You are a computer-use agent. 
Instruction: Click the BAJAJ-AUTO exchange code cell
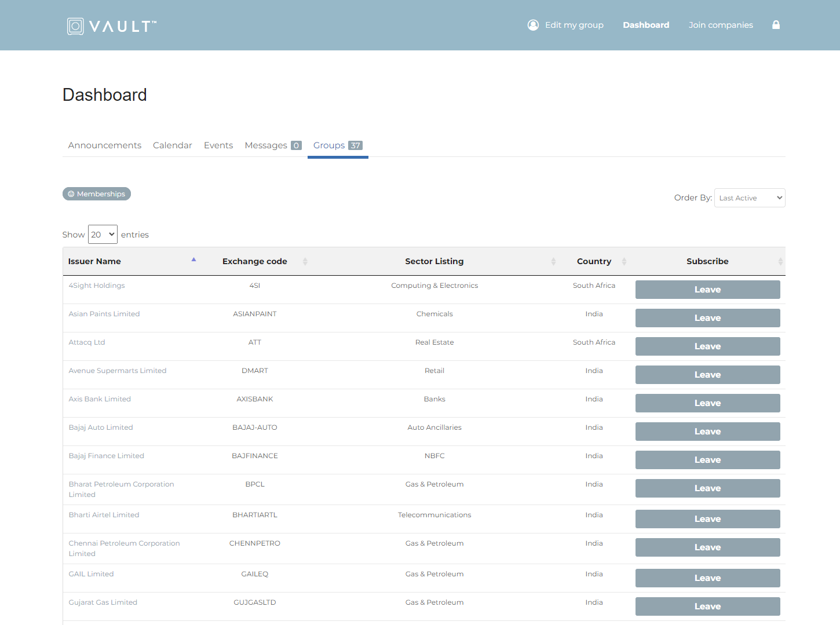(x=255, y=427)
